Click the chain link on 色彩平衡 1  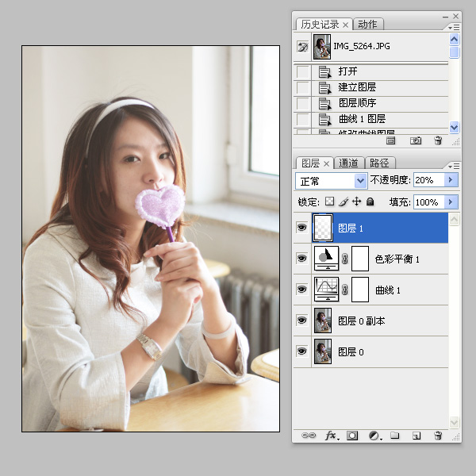(x=344, y=259)
